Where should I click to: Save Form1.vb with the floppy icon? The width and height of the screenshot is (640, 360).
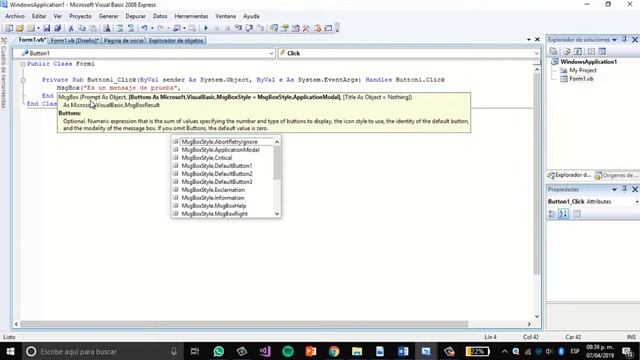coord(47,28)
